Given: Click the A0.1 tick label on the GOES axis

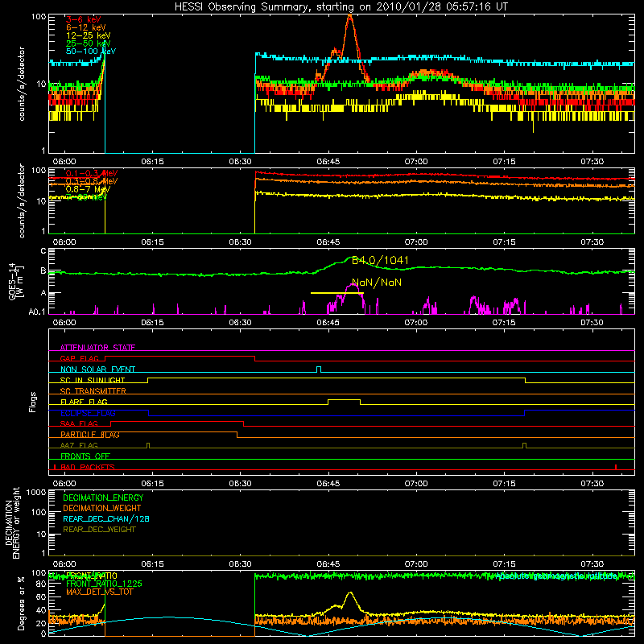Looking at the screenshot, I should (37, 312).
